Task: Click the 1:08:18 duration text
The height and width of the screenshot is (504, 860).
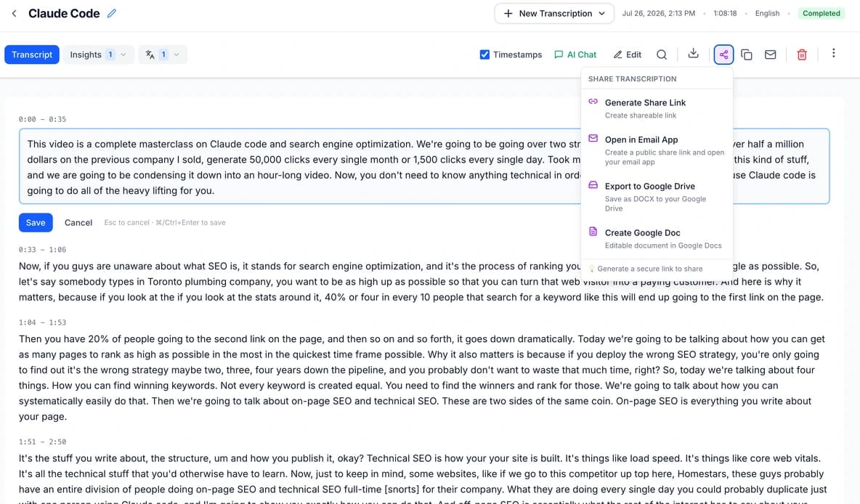Action: click(725, 13)
